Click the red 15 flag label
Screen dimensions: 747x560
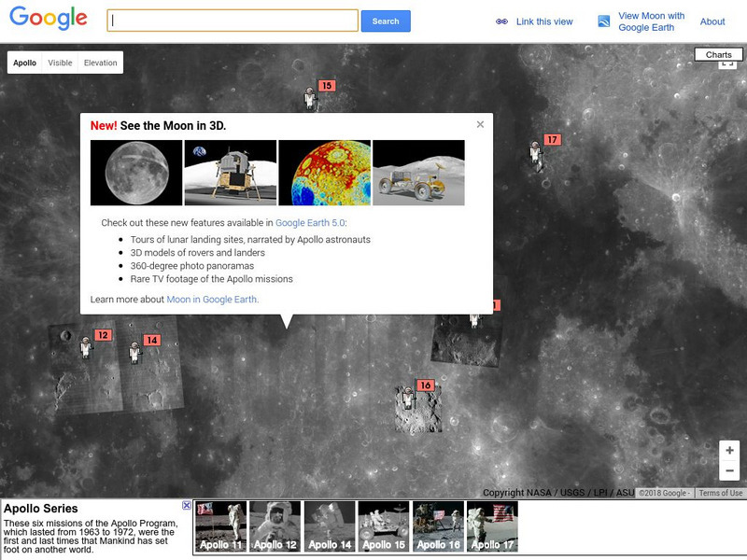(327, 86)
